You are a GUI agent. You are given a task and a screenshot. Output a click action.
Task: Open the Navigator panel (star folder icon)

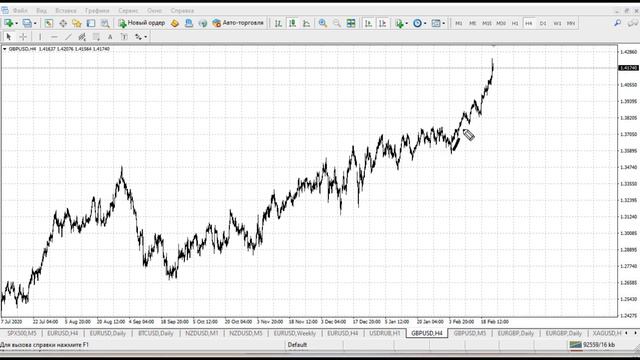[x=77, y=23]
